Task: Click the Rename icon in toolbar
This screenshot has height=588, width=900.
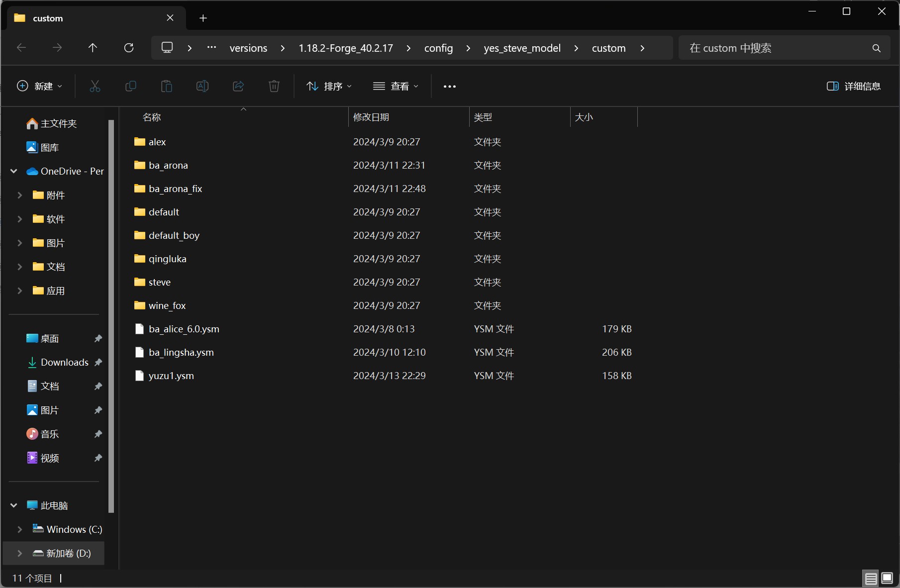Action: pyautogui.click(x=202, y=87)
